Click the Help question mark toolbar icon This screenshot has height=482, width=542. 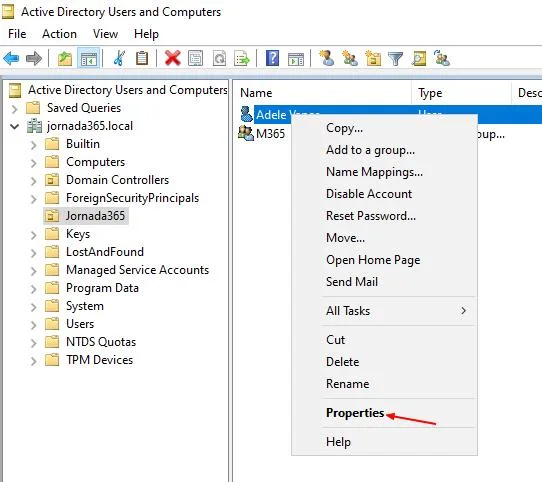click(272, 58)
